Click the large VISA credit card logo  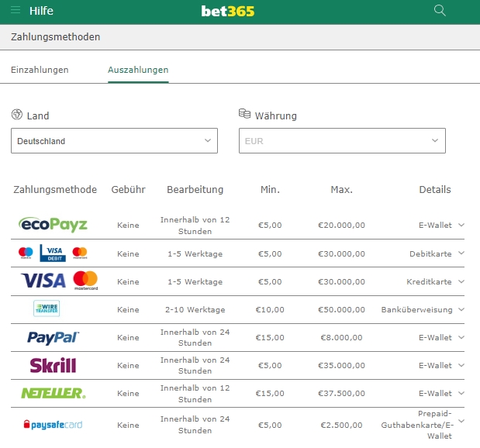click(x=43, y=281)
